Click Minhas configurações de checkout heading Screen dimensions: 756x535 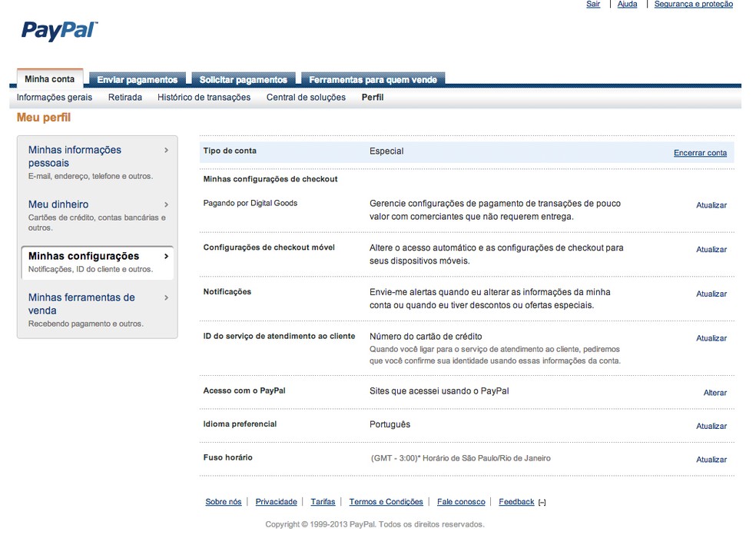(270, 179)
